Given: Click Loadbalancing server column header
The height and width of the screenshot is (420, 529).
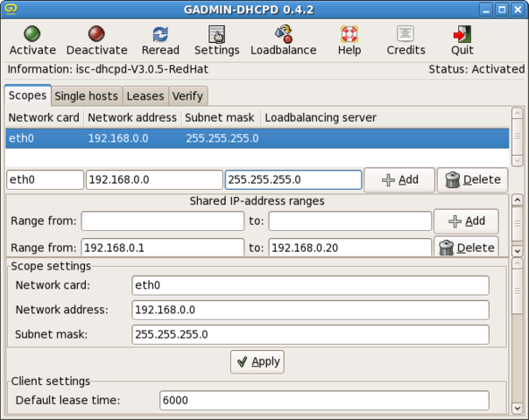Looking at the screenshot, I should click(321, 117).
